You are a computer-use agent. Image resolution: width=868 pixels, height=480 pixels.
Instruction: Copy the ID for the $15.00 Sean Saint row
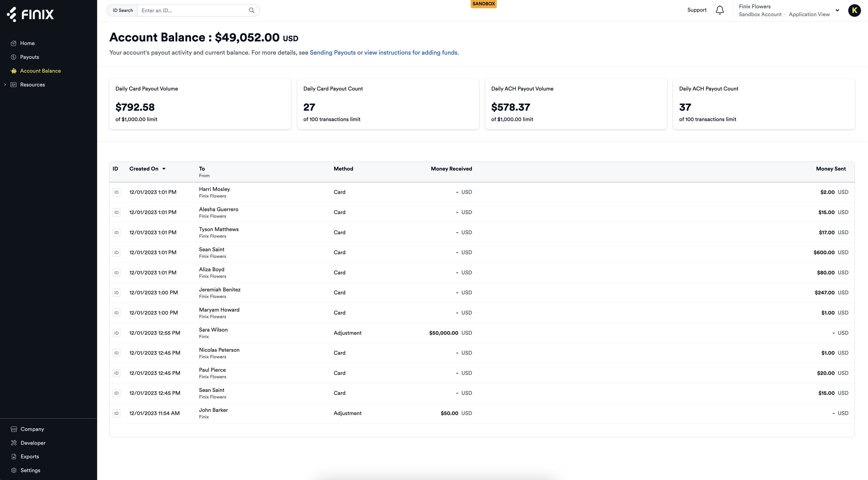[x=116, y=393]
